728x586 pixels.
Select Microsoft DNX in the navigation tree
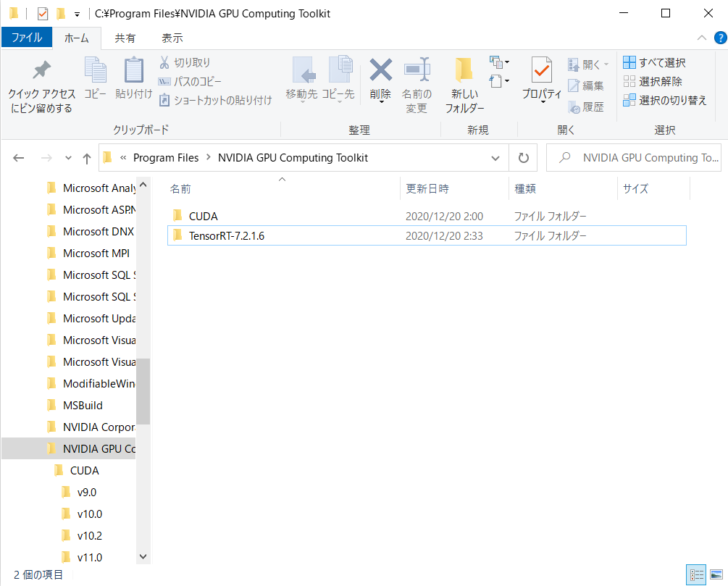click(x=98, y=231)
